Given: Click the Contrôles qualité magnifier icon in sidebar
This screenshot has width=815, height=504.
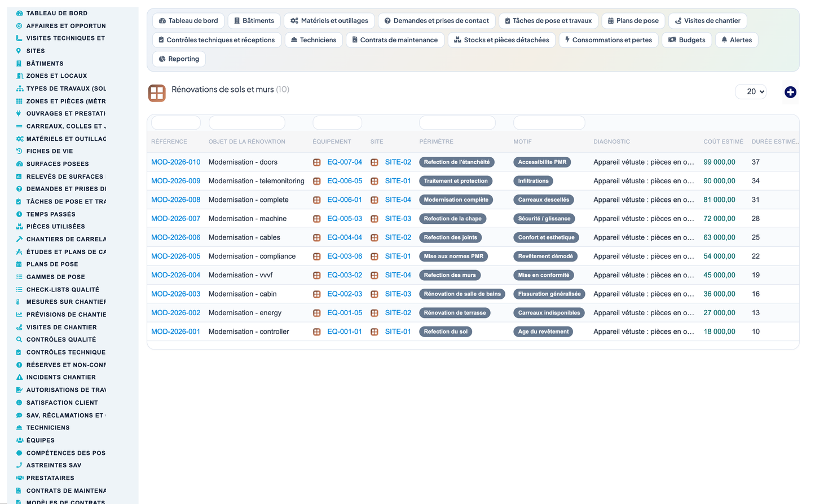Looking at the screenshot, I should pyautogui.click(x=19, y=339).
